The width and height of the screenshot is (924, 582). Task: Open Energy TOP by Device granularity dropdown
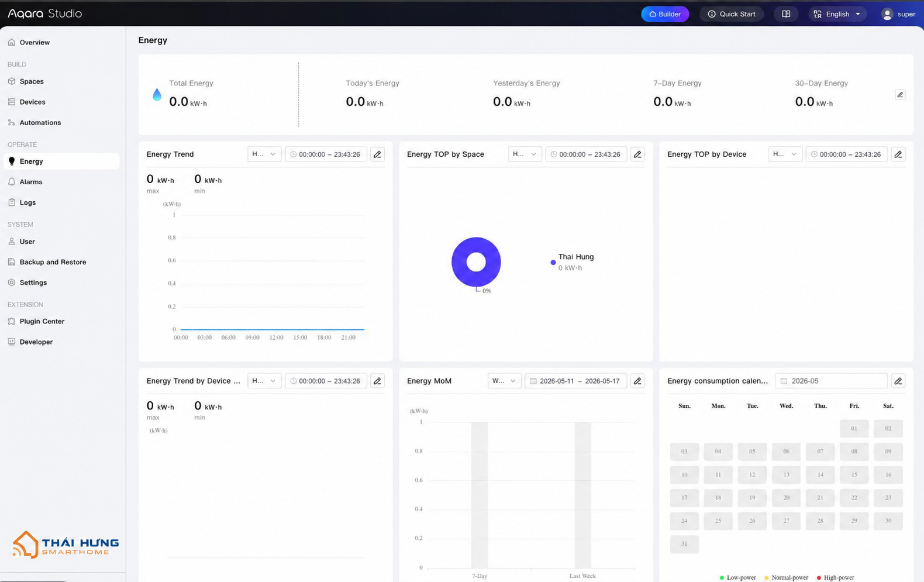785,154
